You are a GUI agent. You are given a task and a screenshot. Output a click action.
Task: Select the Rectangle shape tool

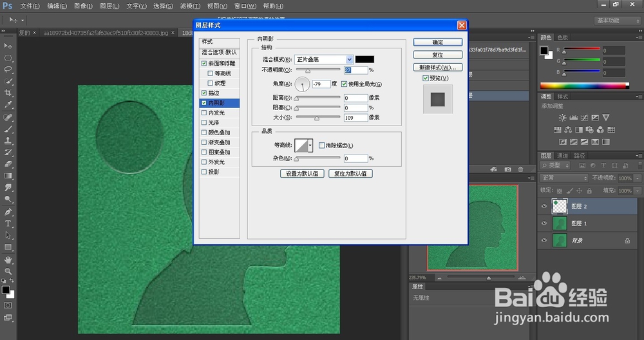click(x=8, y=247)
